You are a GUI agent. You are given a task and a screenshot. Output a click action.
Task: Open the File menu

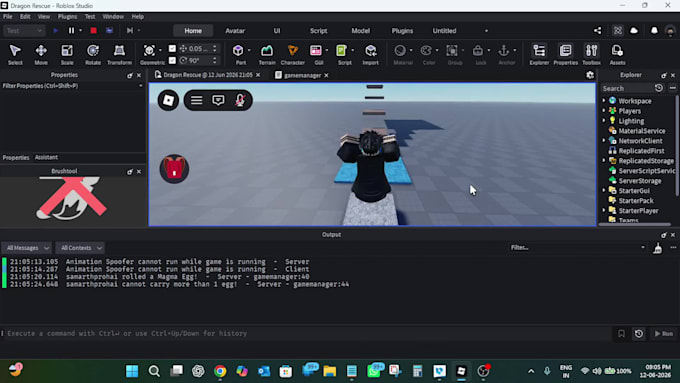[x=8, y=16]
